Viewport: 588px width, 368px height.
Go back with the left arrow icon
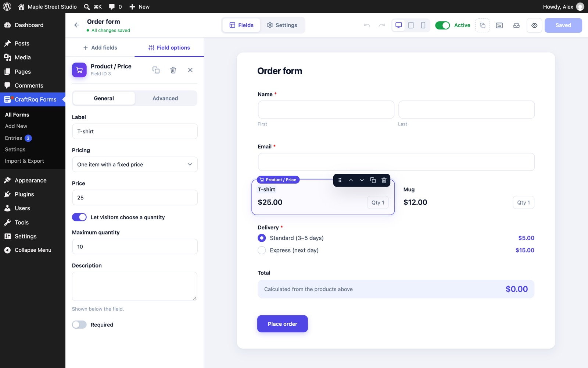pyautogui.click(x=77, y=25)
